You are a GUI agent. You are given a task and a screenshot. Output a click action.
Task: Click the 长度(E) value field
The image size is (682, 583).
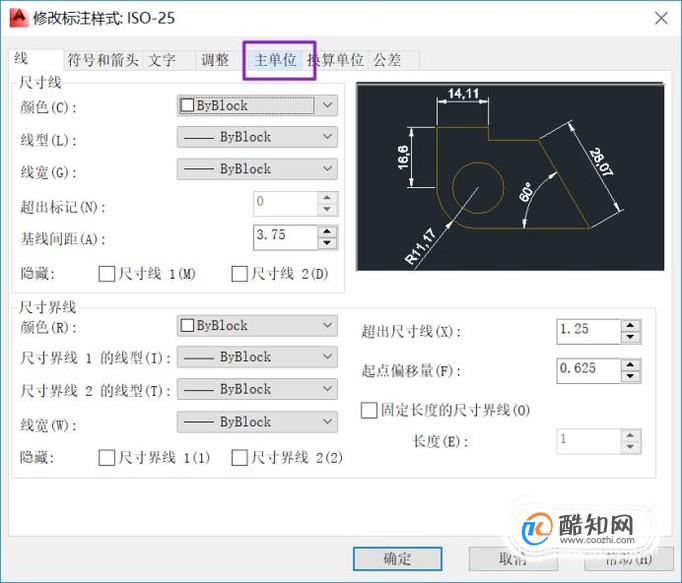pyautogui.click(x=588, y=442)
